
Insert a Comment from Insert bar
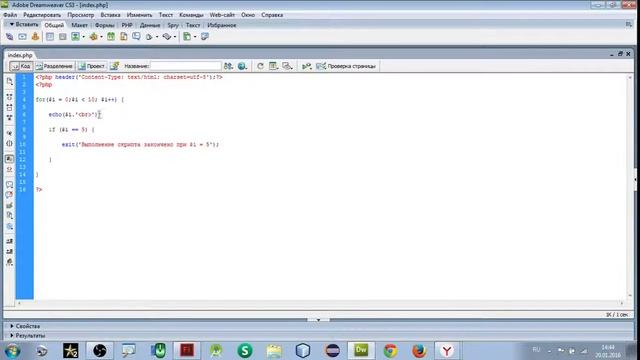point(136,37)
